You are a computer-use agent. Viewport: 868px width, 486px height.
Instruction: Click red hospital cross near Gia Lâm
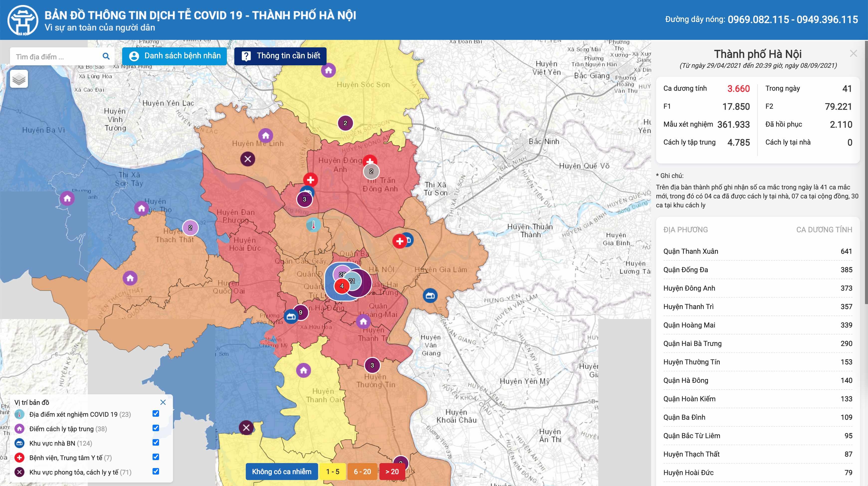pyautogui.click(x=399, y=241)
